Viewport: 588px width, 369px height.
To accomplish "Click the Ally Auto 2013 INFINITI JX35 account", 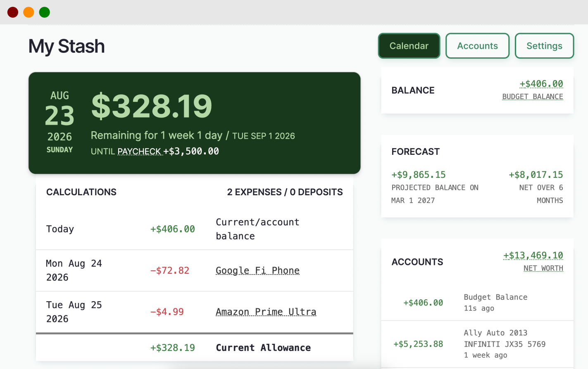I will pos(505,338).
